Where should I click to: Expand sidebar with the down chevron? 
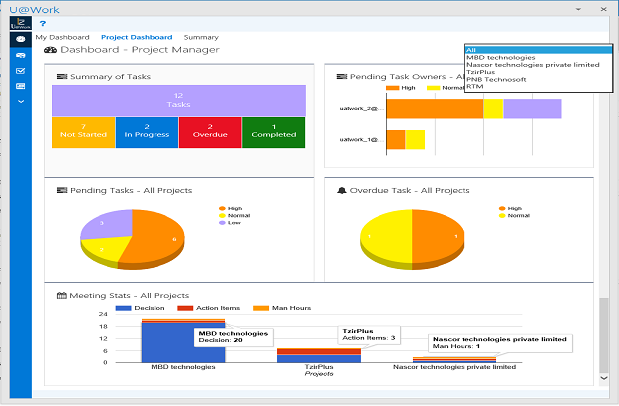point(21,101)
